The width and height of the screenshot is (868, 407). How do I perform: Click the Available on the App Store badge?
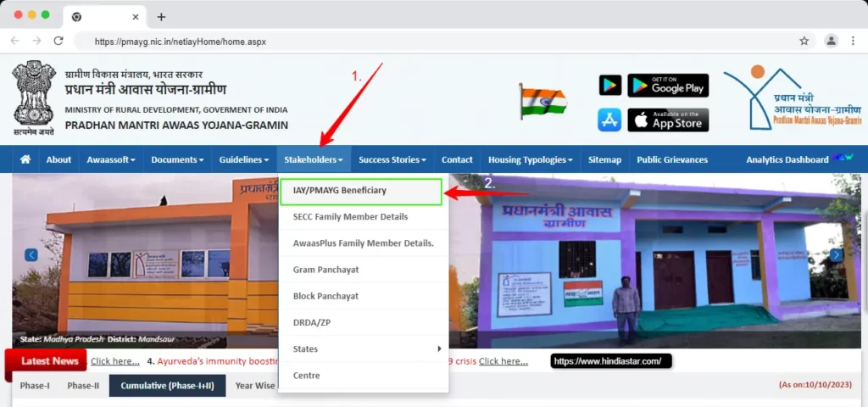668,120
